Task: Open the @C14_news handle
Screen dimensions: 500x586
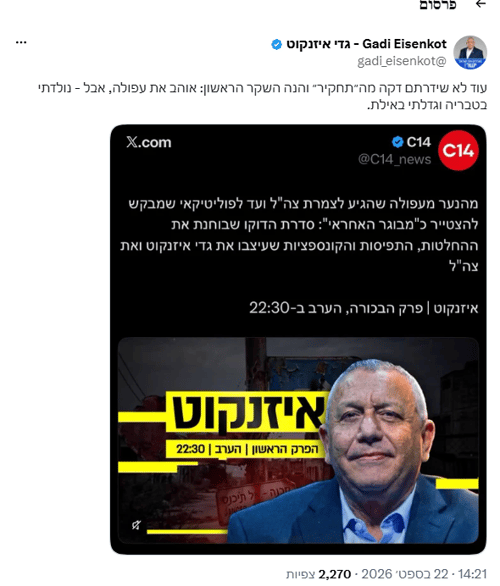Action: 394,160
